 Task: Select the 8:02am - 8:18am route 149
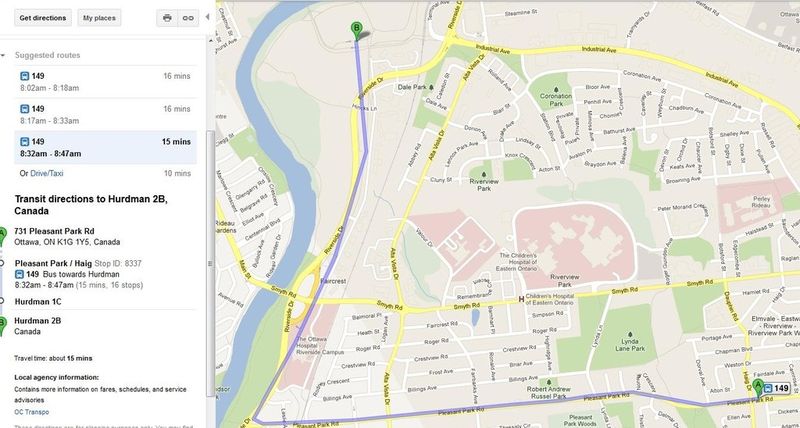coord(105,82)
